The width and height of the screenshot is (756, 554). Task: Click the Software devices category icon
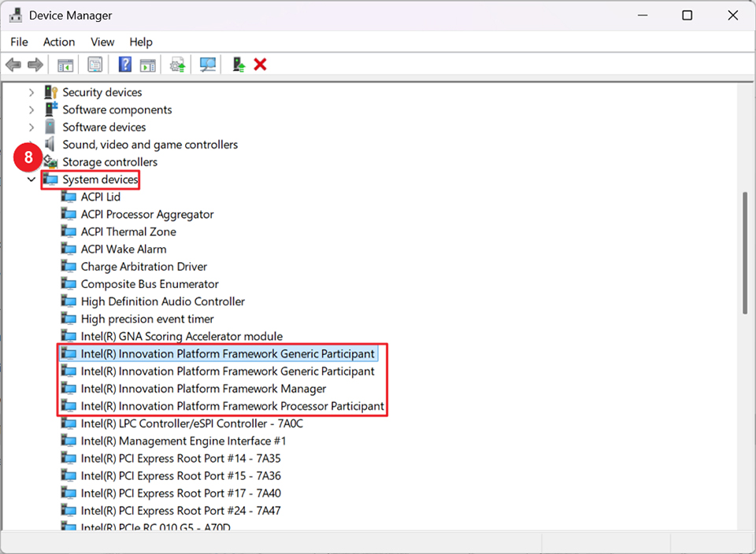pos(50,127)
